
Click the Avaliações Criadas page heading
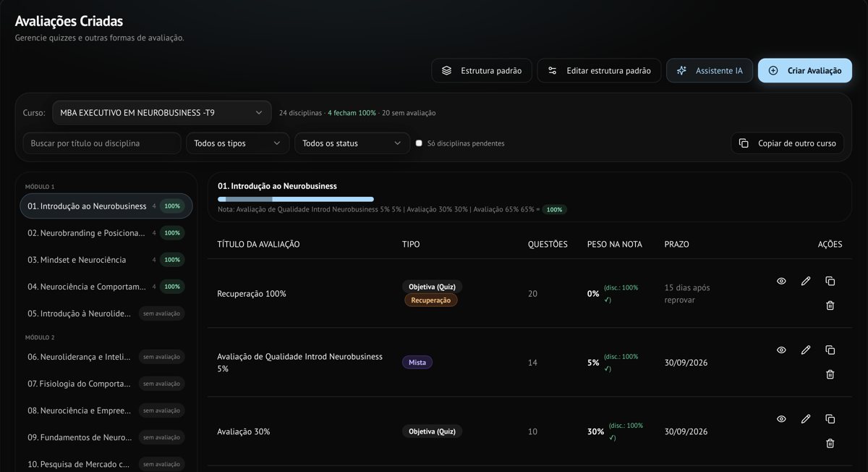point(69,21)
